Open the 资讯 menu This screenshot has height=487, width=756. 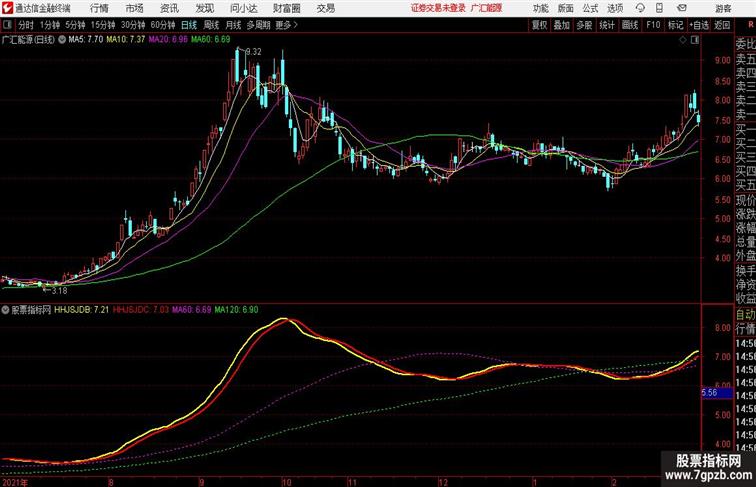point(169,8)
